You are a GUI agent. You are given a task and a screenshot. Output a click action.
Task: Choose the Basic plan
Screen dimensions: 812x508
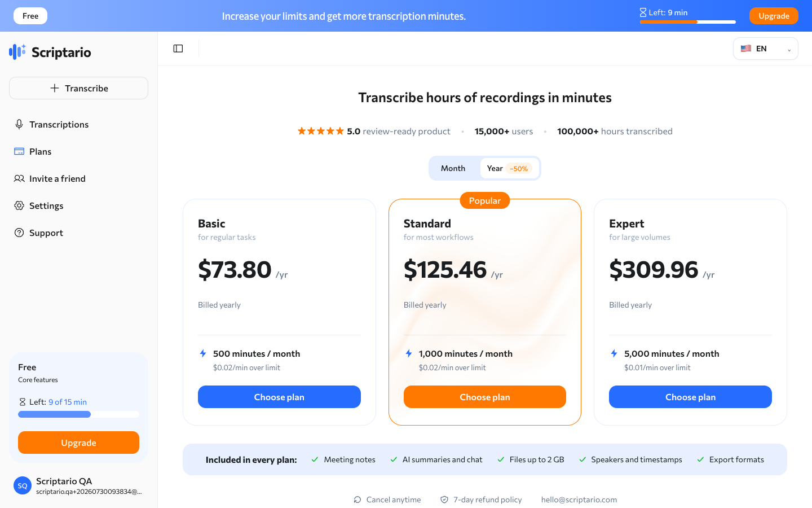point(279,397)
